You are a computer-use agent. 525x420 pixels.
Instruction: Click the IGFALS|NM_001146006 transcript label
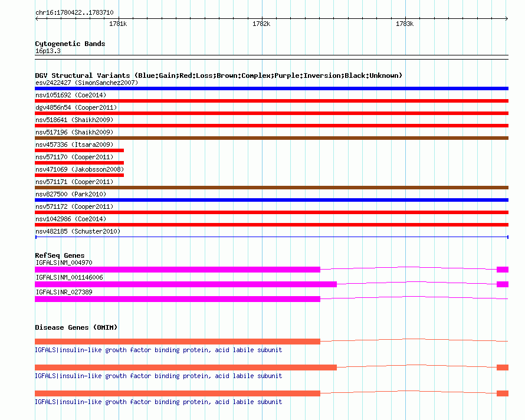[x=69, y=277]
